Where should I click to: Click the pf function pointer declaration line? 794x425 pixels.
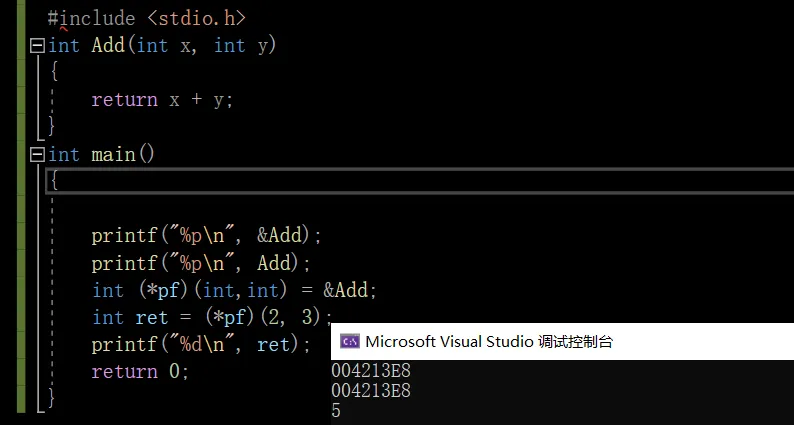(233, 290)
